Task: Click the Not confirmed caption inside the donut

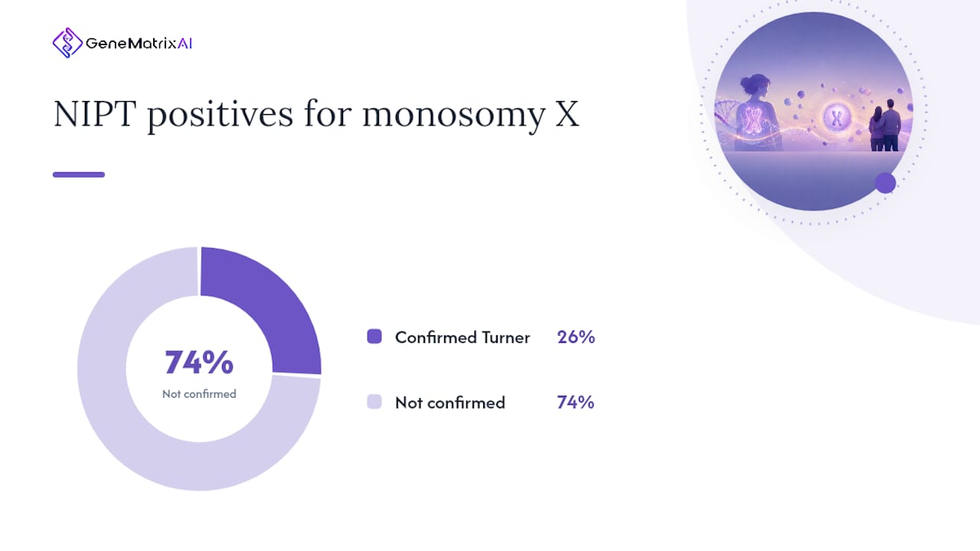Action: point(199,394)
